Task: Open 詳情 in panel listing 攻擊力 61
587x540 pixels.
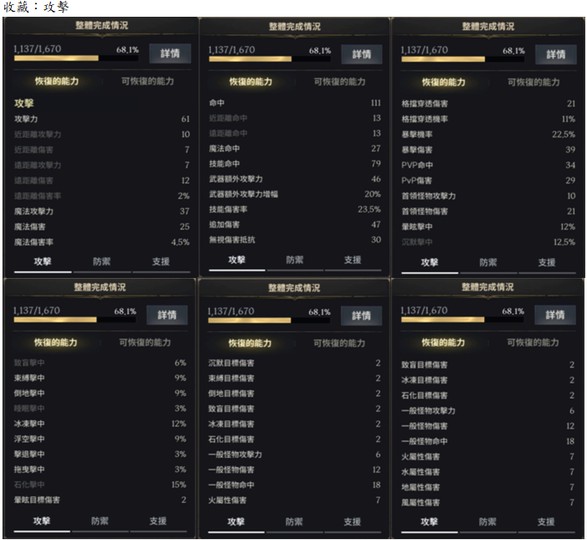Action: click(170, 53)
